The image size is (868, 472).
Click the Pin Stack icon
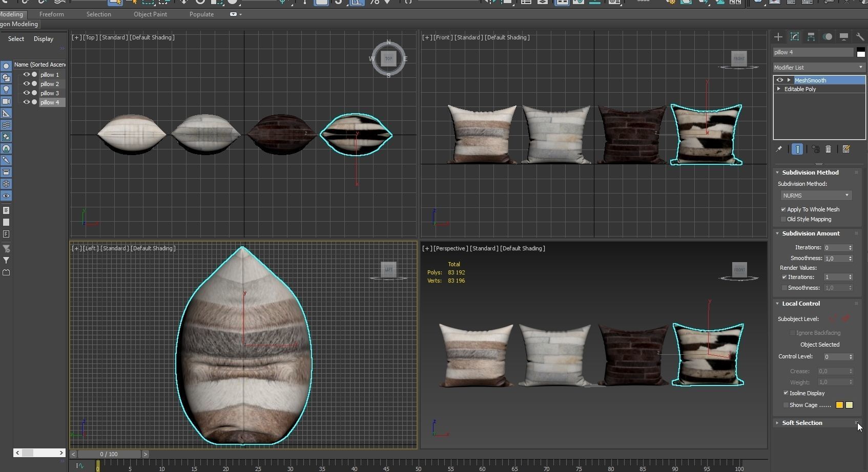pyautogui.click(x=779, y=149)
